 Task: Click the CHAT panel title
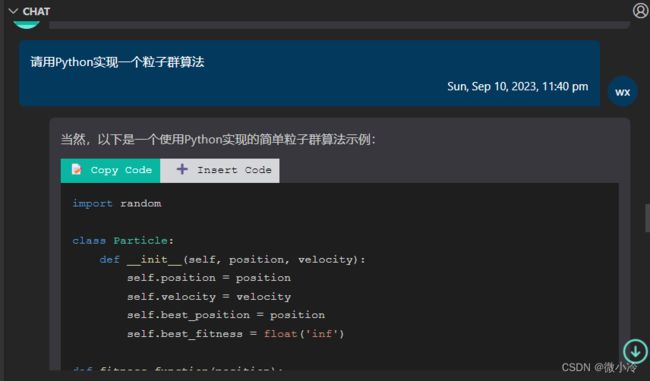36,12
